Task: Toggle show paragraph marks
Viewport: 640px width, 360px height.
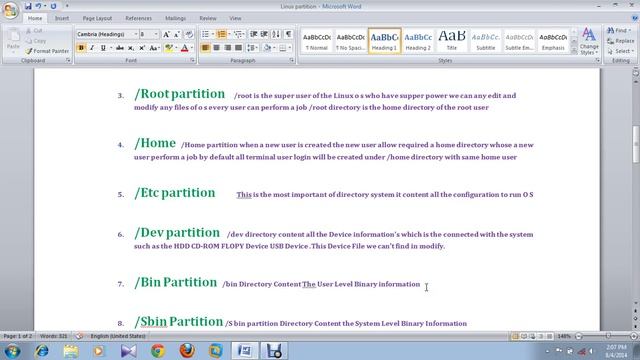Action: (288, 34)
